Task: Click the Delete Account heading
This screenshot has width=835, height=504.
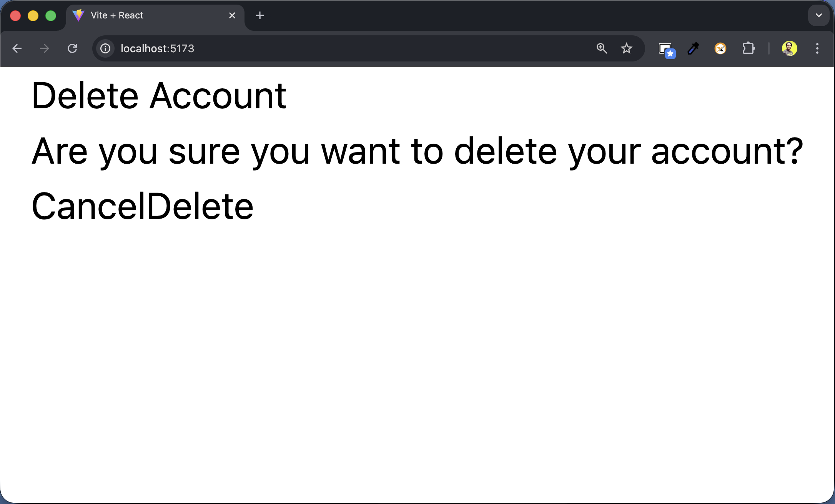Action: (x=159, y=95)
